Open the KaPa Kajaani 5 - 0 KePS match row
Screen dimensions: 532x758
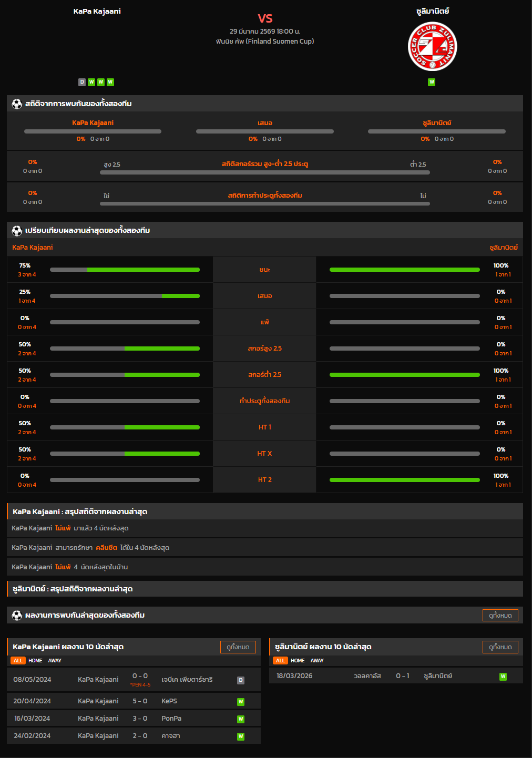point(134,701)
